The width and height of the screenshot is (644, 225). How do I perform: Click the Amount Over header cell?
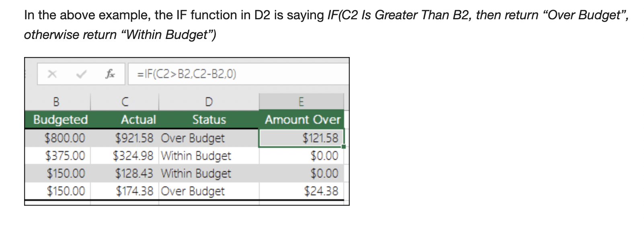coord(301,119)
